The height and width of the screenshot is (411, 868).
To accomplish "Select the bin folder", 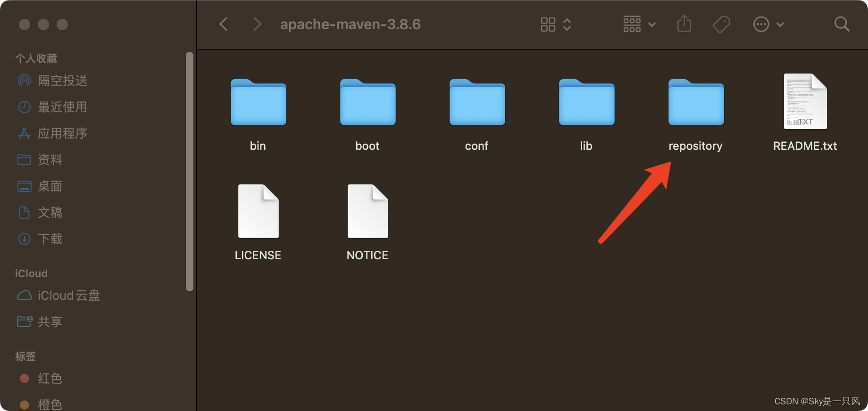I will 258,102.
